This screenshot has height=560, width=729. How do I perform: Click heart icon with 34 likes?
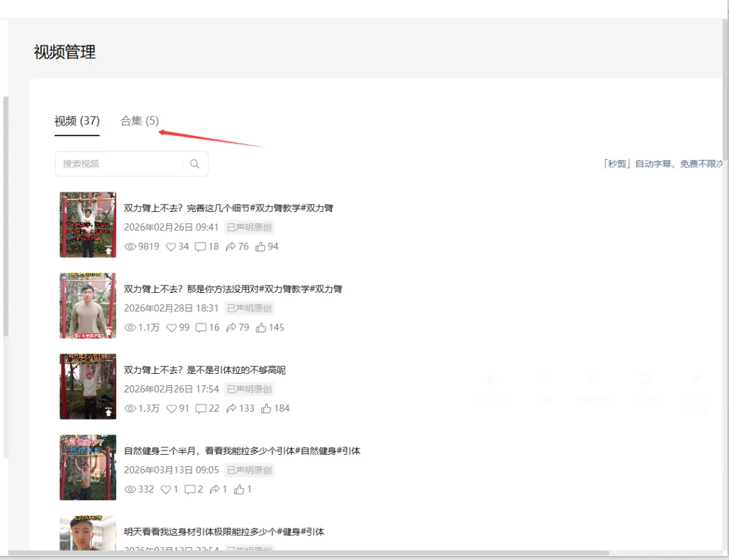click(x=171, y=247)
